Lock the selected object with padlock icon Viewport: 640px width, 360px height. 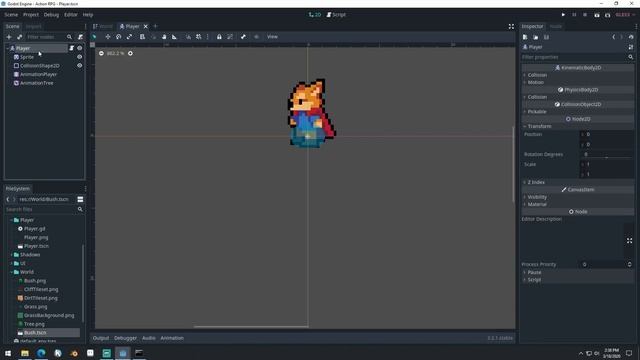click(x=219, y=37)
